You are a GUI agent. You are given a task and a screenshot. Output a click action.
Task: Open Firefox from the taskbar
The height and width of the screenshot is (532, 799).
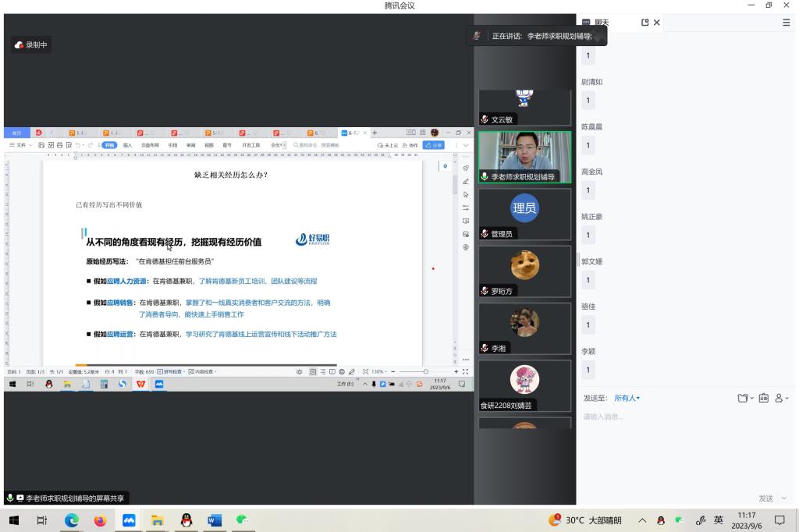pos(100,520)
